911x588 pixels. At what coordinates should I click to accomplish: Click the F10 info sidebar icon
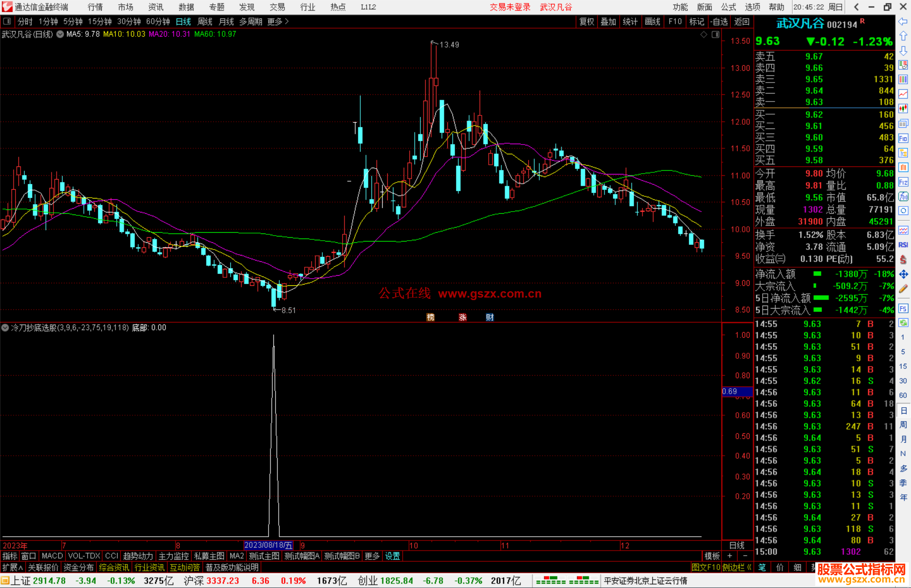tap(903, 138)
